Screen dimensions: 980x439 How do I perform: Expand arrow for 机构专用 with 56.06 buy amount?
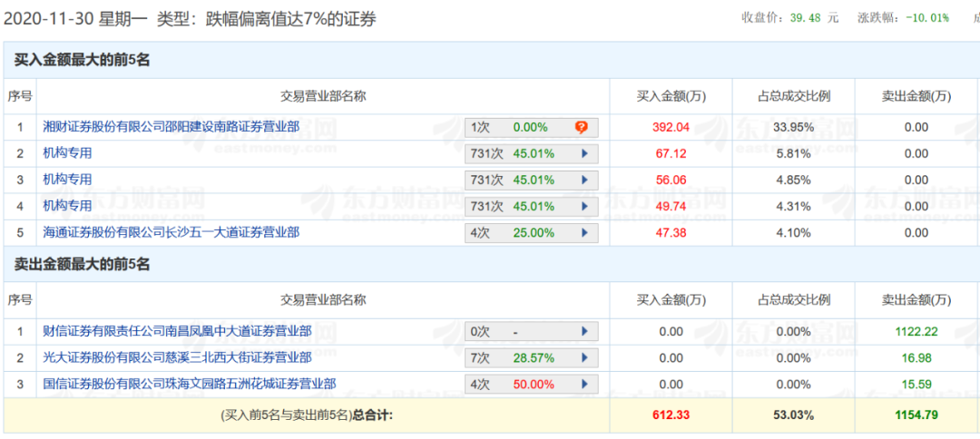[585, 180]
